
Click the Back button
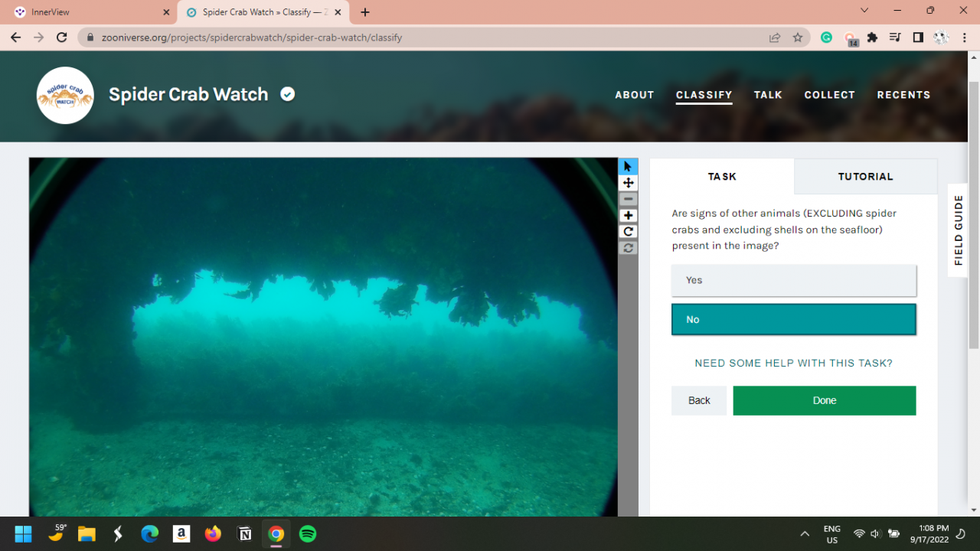(x=699, y=400)
